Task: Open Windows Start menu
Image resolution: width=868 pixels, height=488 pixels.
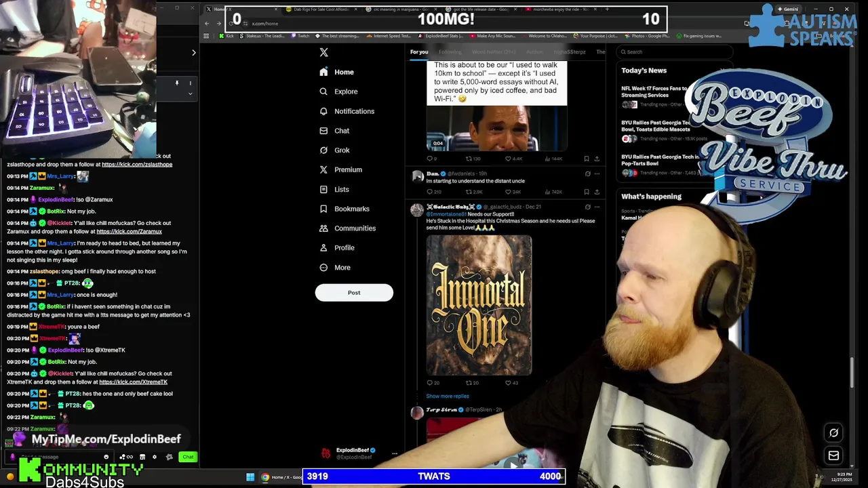Action: (250, 477)
